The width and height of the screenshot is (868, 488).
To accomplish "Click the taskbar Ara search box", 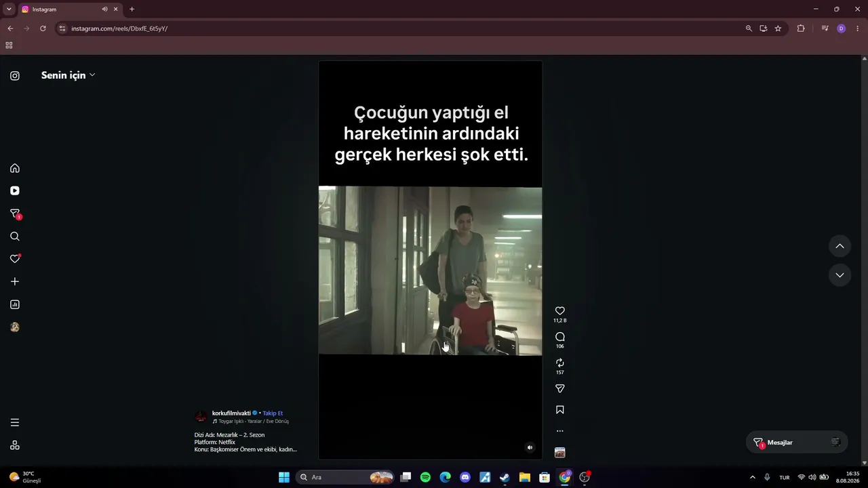I will click(x=346, y=477).
